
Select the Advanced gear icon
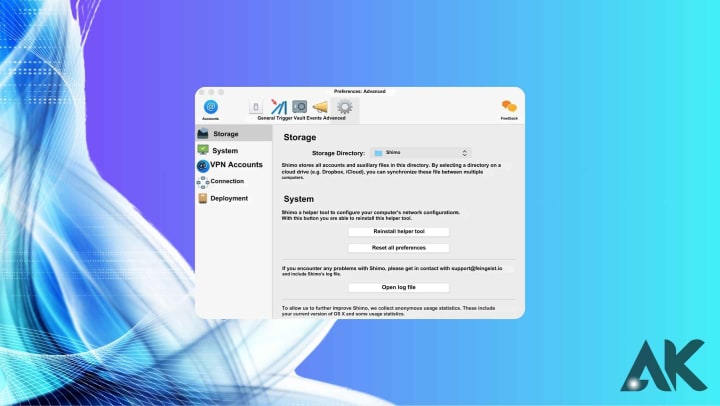344,107
